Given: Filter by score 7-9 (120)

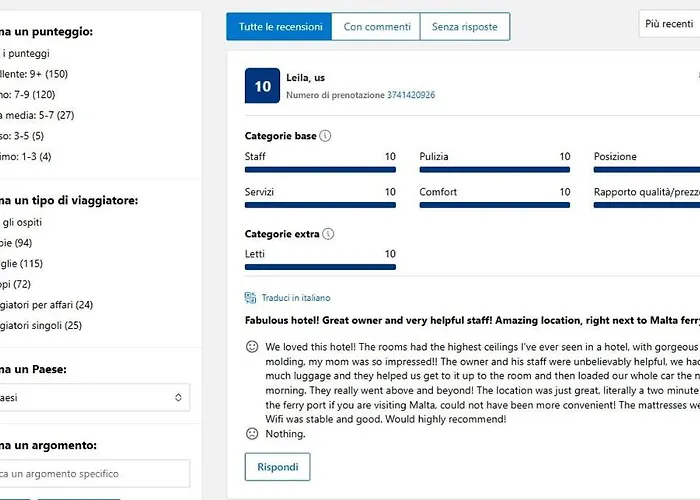Looking at the screenshot, I should (28, 95).
